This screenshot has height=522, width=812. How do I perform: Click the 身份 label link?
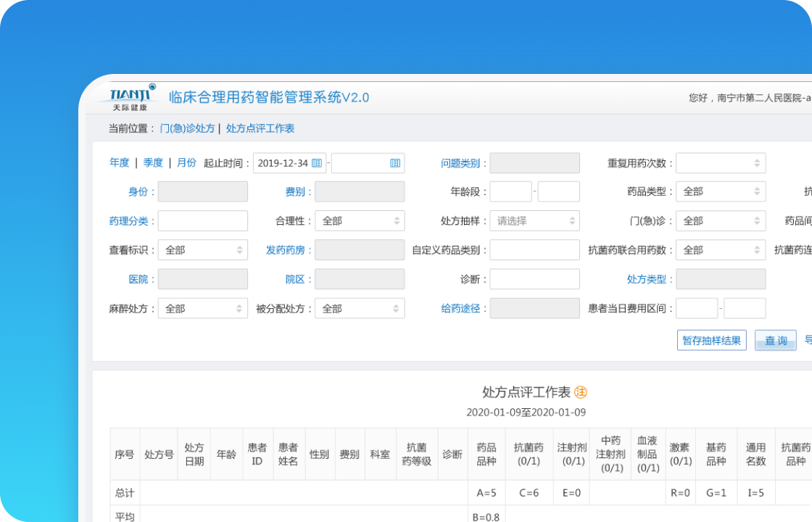tap(141, 191)
